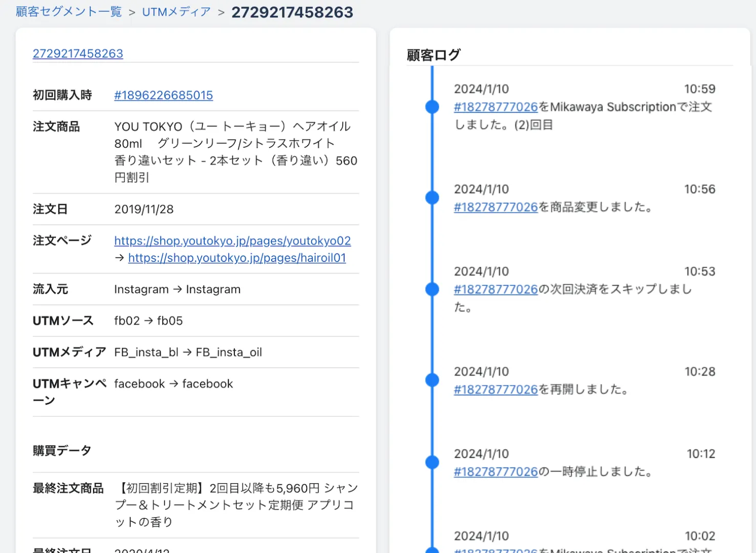
Task: Open first purchase order #1896226685015
Action: 163,95
